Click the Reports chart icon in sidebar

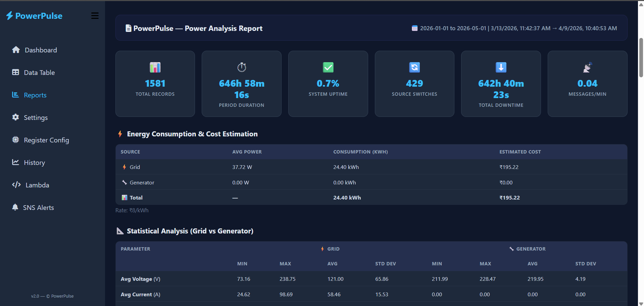coord(15,95)
